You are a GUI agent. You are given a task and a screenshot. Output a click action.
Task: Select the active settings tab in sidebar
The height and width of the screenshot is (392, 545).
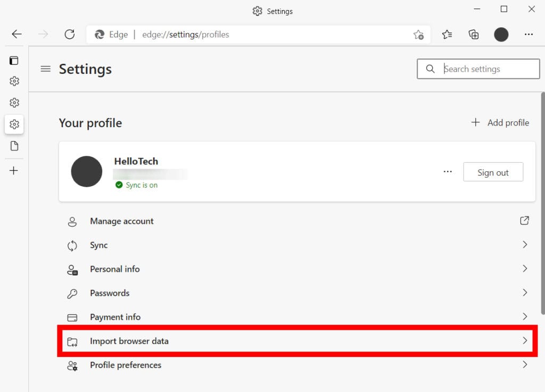click(x=14, y=124)
